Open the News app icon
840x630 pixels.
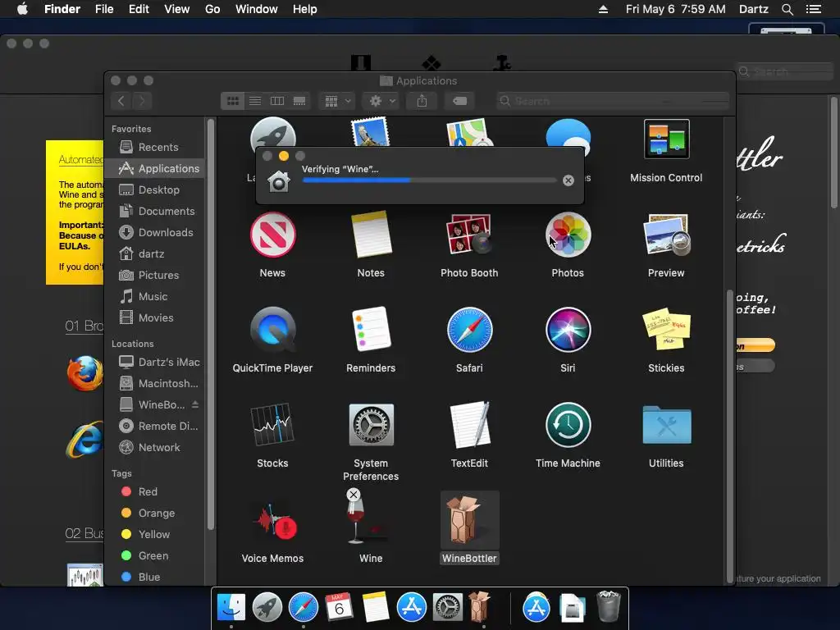coord(272,235)
